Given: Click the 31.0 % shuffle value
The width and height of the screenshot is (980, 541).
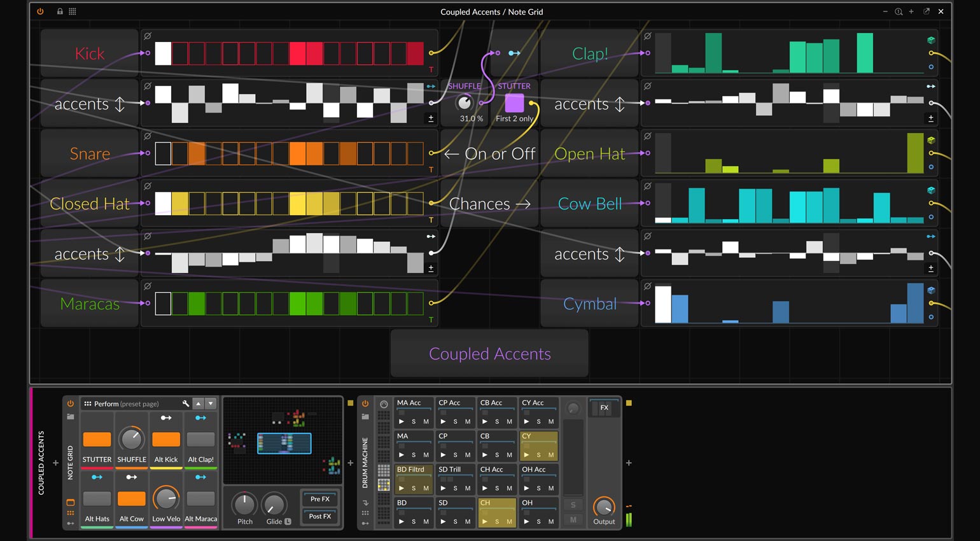Looking at the screenshot, I should click(x=472, y=118).
